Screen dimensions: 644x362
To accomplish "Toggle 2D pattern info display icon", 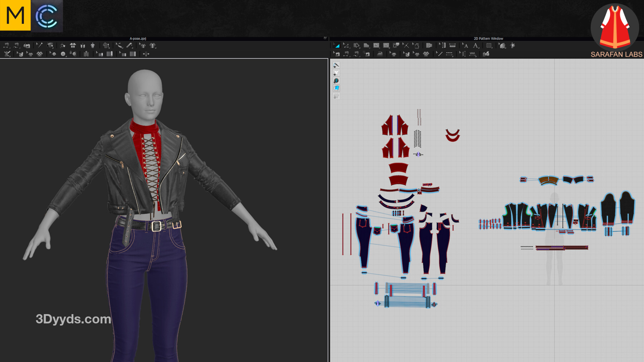I will pos(336,81).
